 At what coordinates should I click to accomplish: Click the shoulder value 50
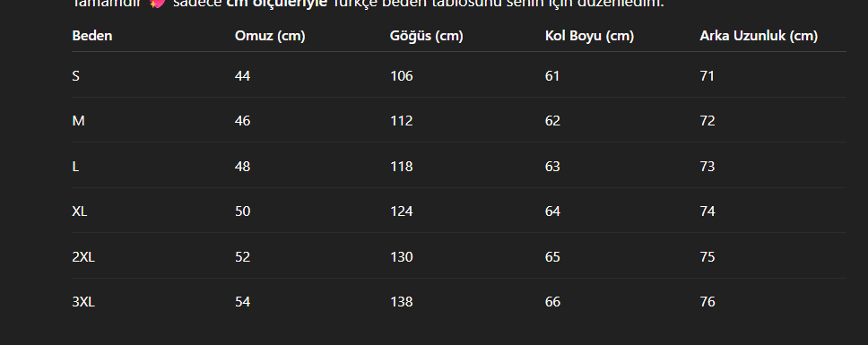242,211
